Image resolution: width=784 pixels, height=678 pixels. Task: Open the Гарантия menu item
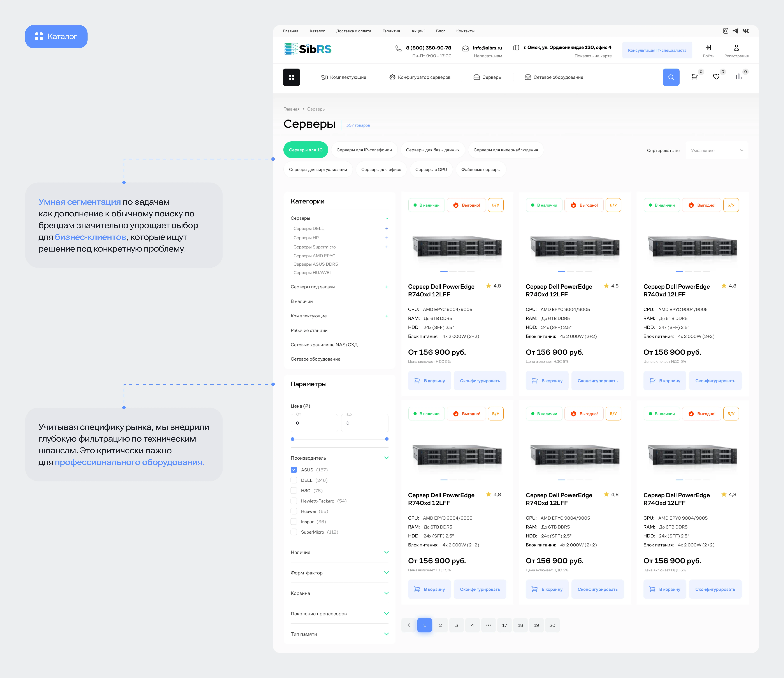[391, 31]
